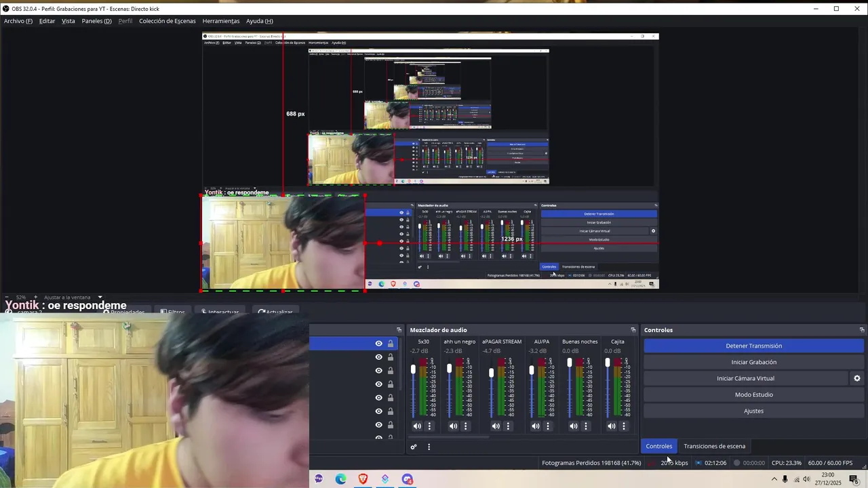Open Windows notification center icon

pos(854,479)
